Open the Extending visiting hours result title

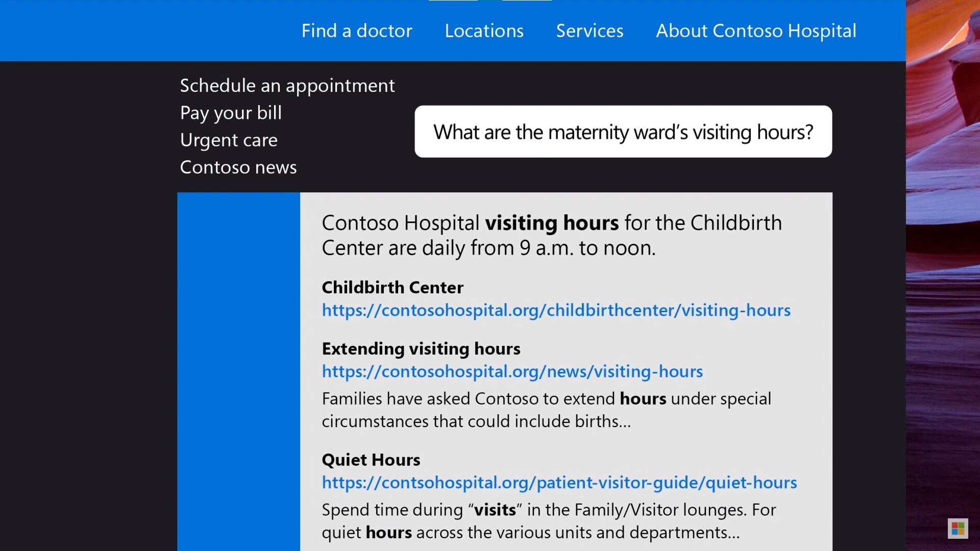pos(421,349)
